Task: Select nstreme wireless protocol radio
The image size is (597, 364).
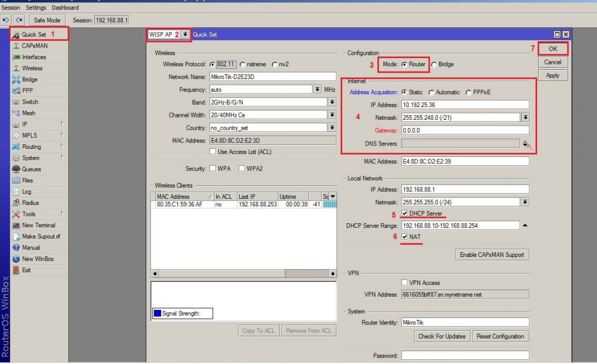Action: 243,65
